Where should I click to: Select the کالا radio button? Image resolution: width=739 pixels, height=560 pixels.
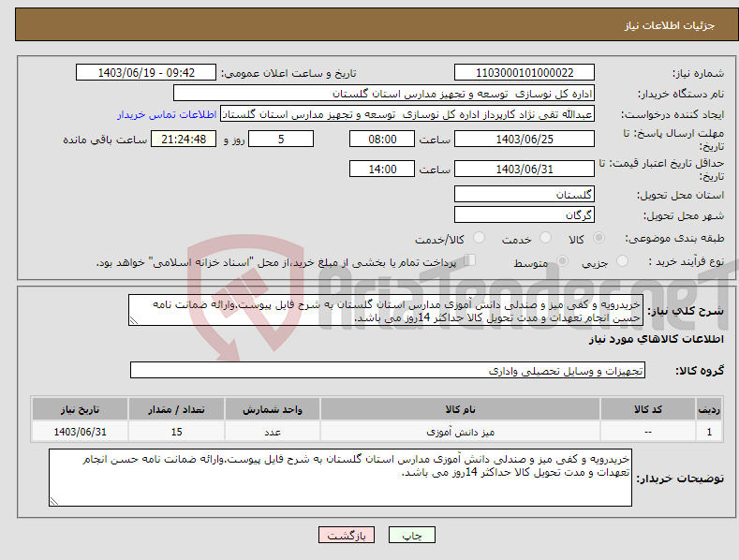[x=599, y=238]
